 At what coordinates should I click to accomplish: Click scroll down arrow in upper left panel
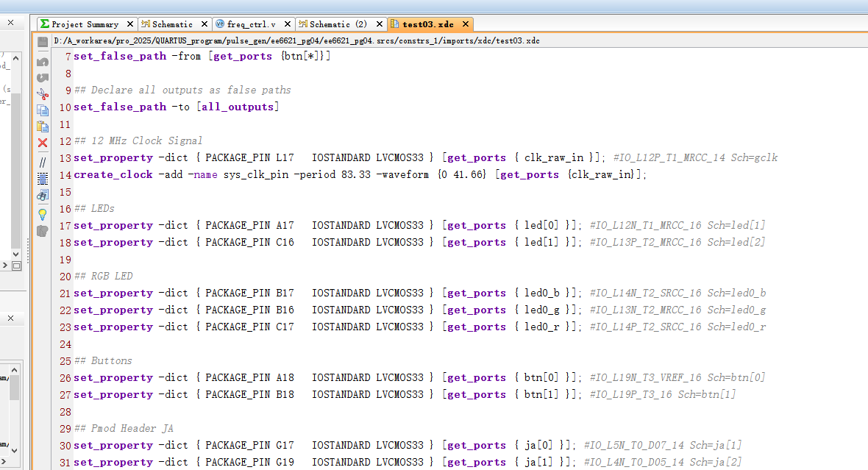coord(15,254)
